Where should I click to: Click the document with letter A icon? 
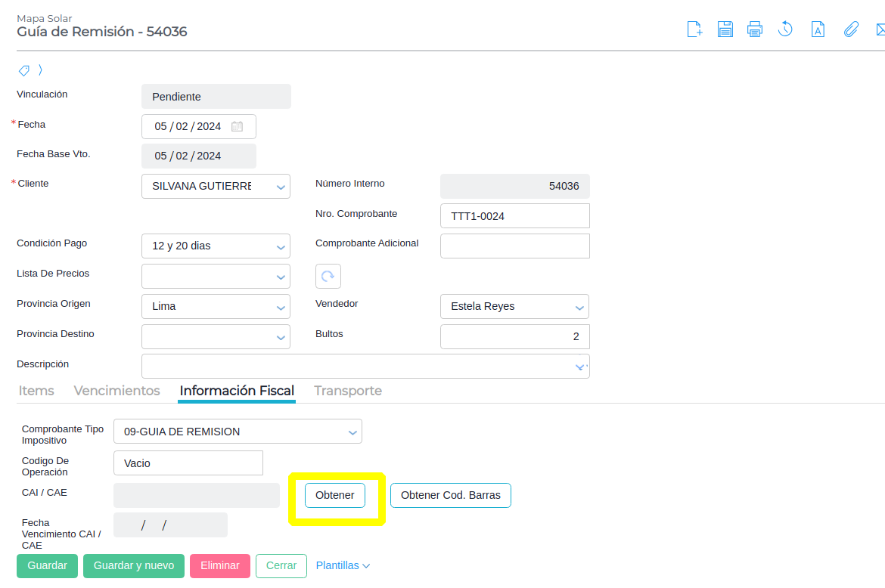[x=818, y=29]
